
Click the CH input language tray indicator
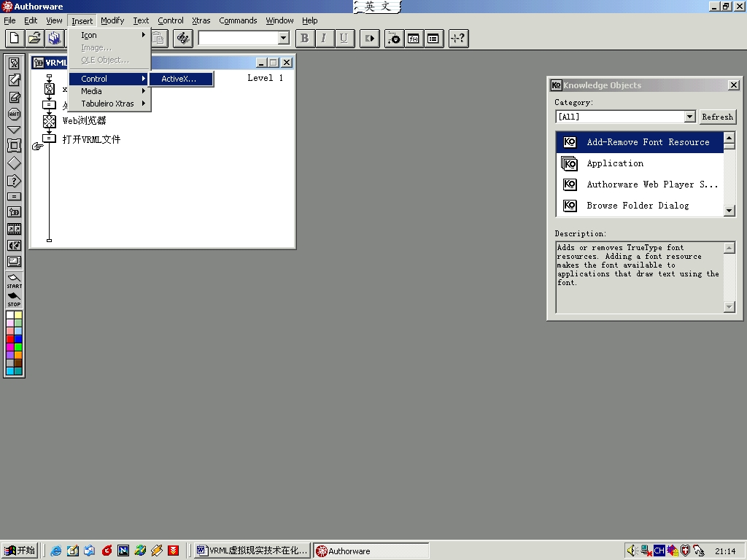click(659, 551)
